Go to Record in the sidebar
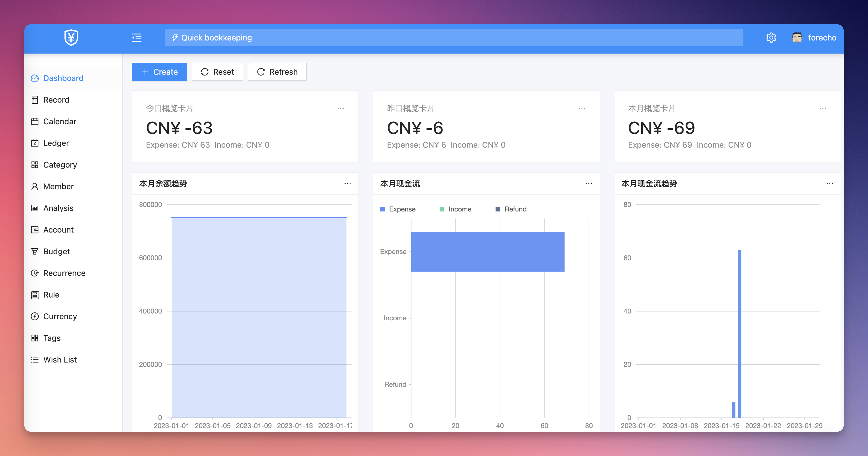This screenshot has width=868, height=456. (56, 100)
